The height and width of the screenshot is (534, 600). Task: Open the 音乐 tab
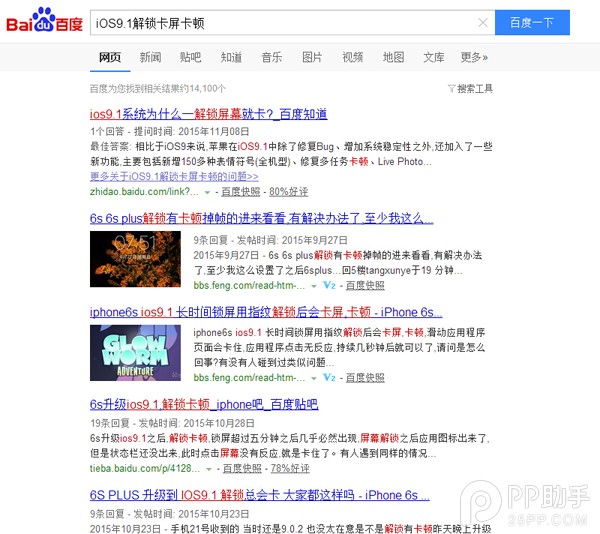tap(272, 57)
